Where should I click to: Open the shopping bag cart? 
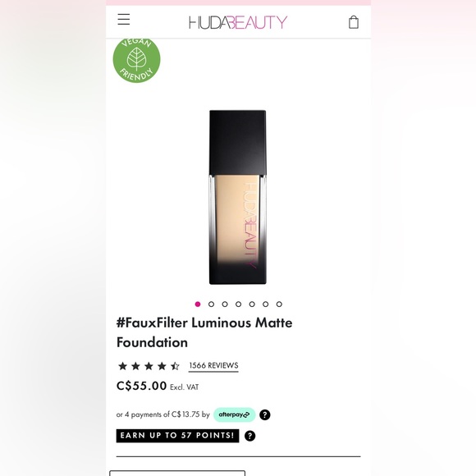pos(354,22)
